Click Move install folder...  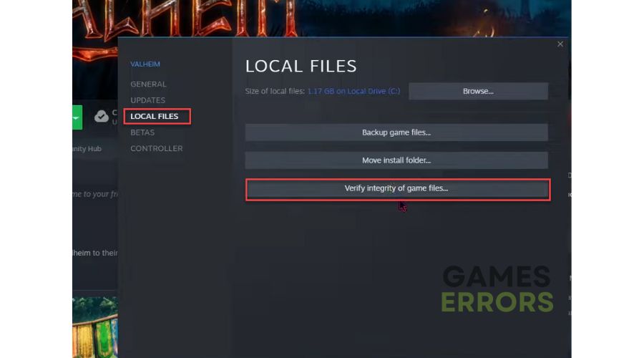coord(396,160)
